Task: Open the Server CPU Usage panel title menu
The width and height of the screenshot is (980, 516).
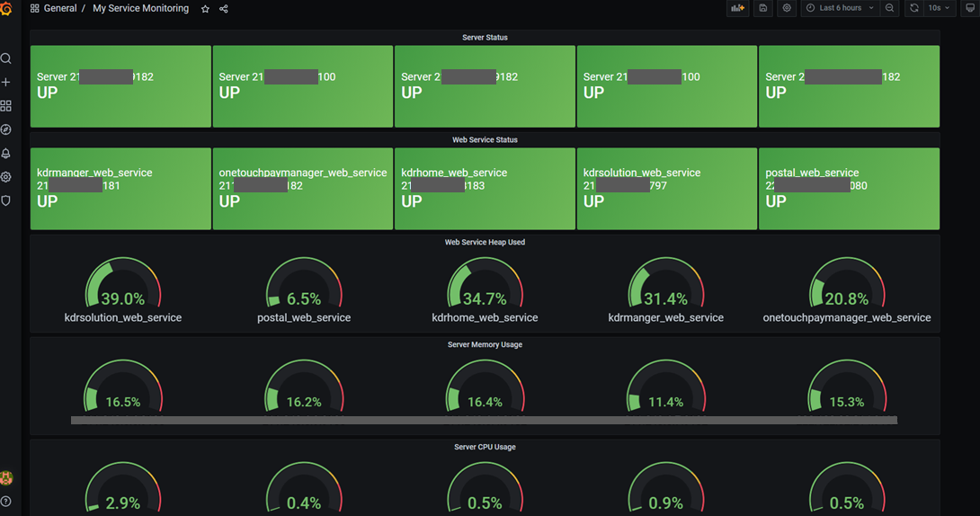Action: coord(485,448)
